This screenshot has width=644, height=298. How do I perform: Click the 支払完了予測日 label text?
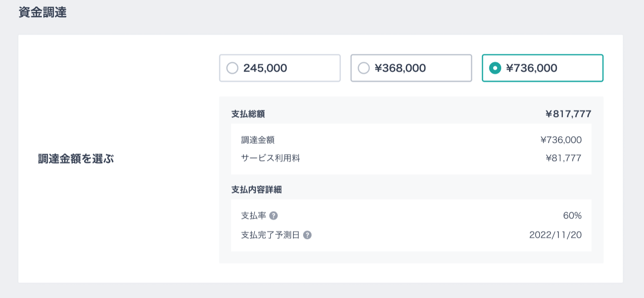click(x=271, y=235)
